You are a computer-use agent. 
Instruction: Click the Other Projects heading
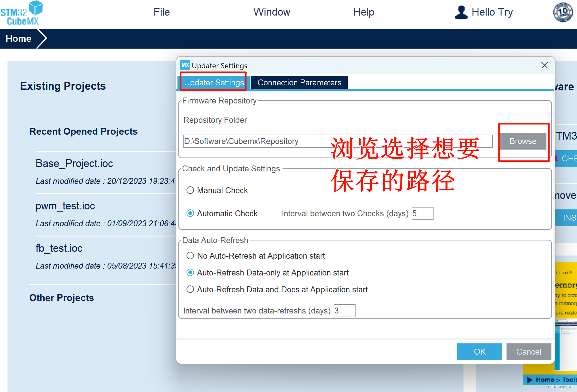tap(61, 298)
